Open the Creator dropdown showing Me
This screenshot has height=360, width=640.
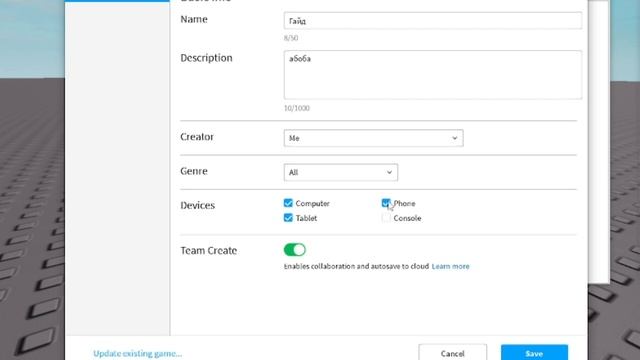point(373,138)
